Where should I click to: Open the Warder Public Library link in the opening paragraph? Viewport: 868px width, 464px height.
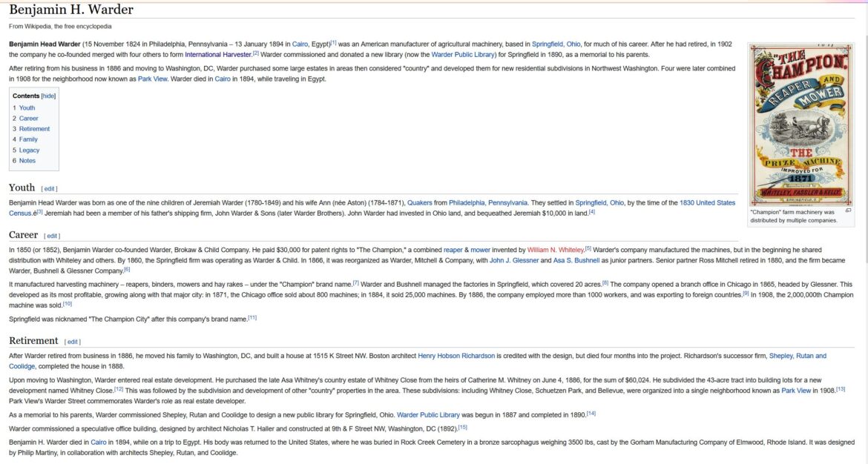463,55
